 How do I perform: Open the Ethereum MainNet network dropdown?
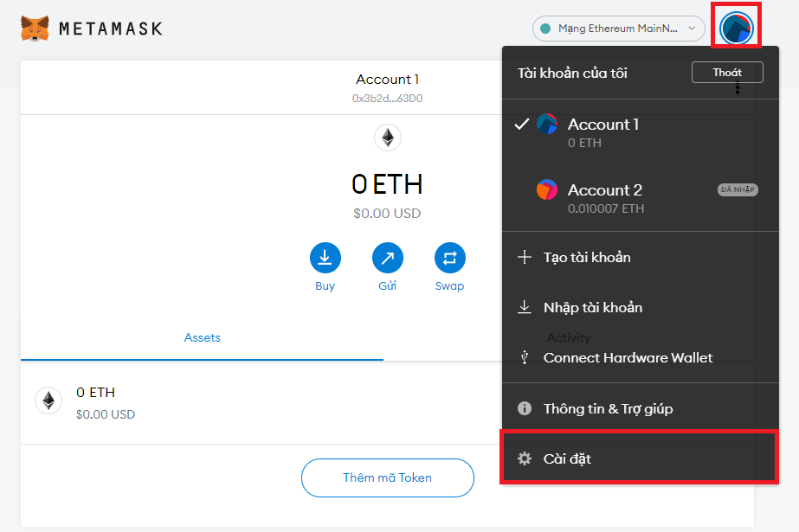coord(619,29)
